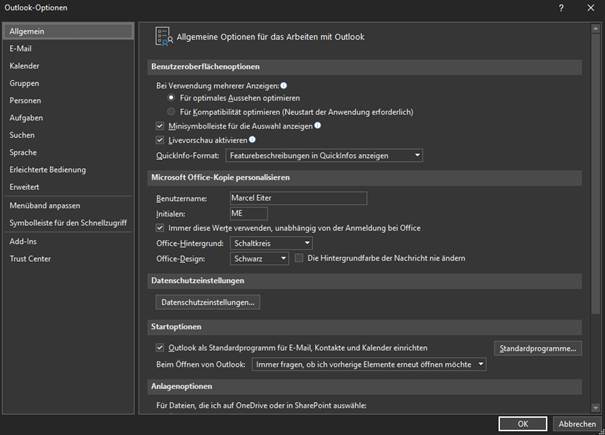
Task: Click the scrollbar down arrow
Action: click(x=596, y=408)
